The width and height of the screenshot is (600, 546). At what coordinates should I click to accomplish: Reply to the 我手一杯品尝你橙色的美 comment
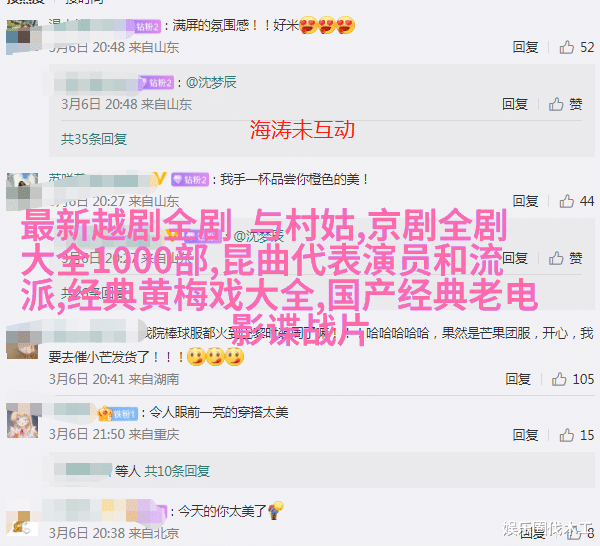click(525, 201)
